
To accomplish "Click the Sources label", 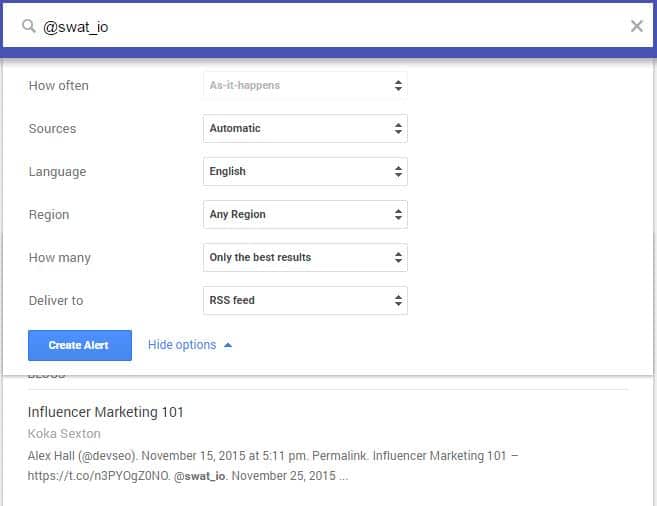I will click(52, 129).
